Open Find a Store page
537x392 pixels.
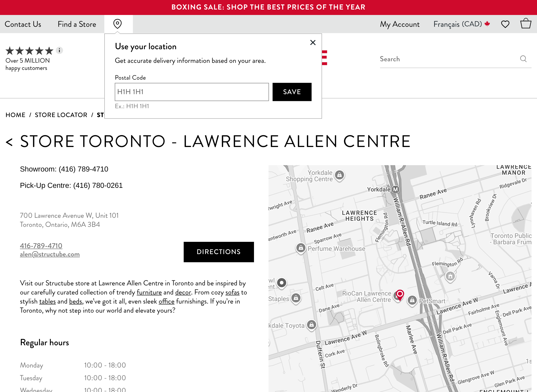[77, 24]
